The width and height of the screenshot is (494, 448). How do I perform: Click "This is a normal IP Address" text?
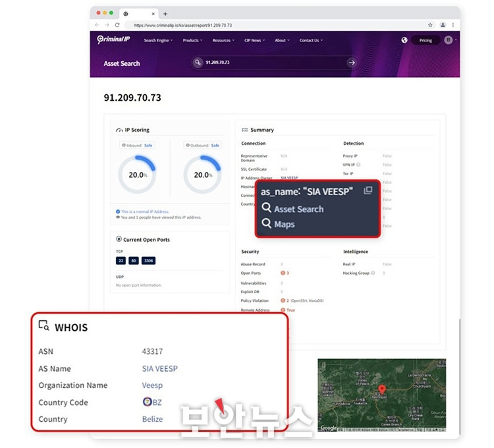(x=145, y=211)
